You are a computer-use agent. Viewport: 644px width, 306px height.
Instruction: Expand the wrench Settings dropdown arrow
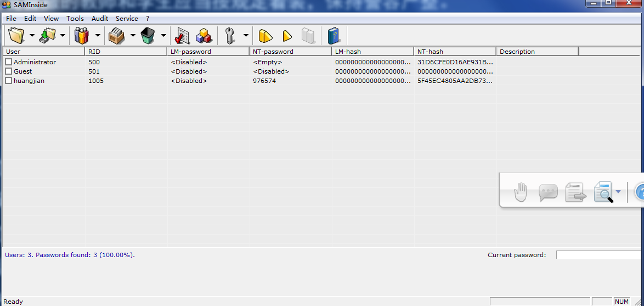point(246,35)
